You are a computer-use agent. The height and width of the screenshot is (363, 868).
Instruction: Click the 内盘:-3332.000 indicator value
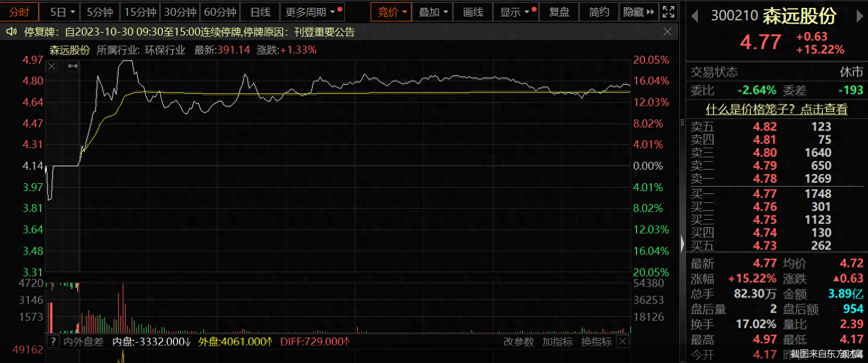(152, 342)
